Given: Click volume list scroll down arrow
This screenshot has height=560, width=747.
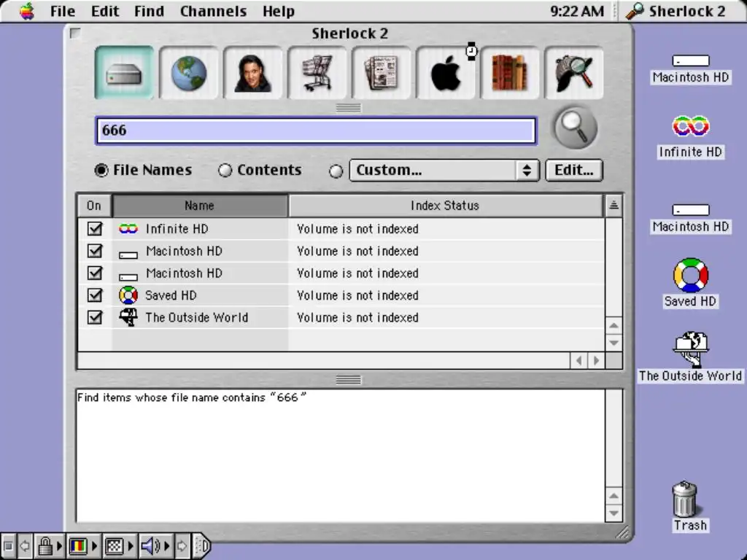Looking at the screenshot, I should (x=614, y=343).
